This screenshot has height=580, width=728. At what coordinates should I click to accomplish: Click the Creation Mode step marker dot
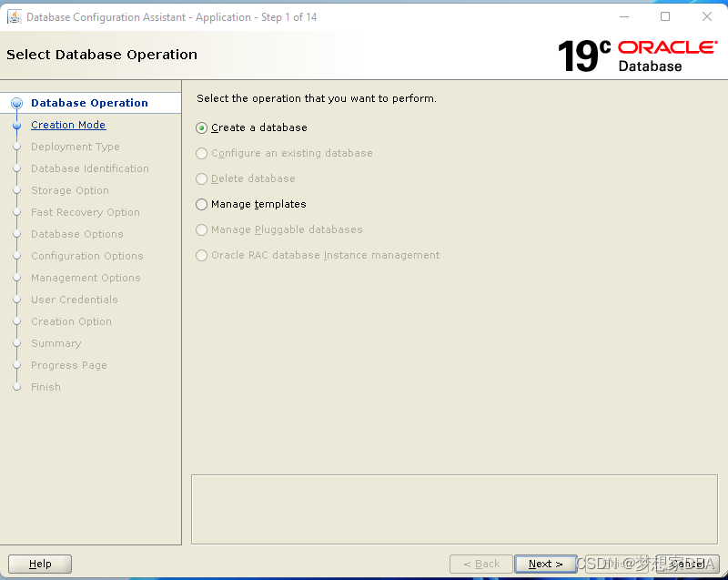[x=16, y=125]
